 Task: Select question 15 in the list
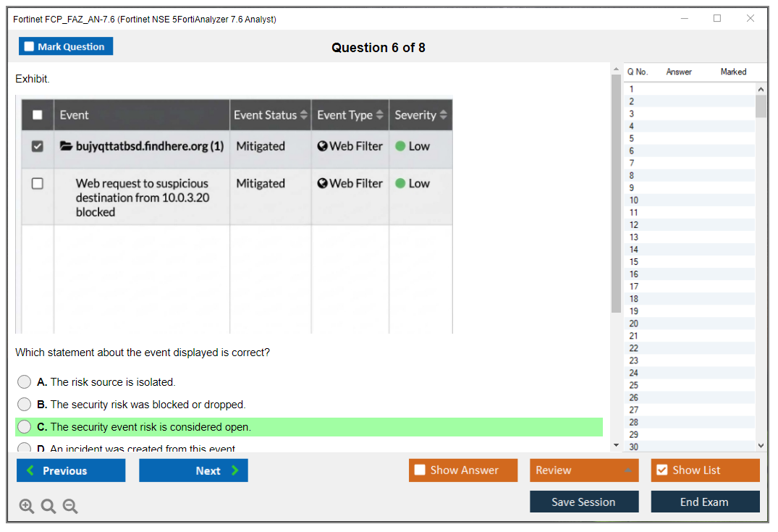click(x=690, y=261)
